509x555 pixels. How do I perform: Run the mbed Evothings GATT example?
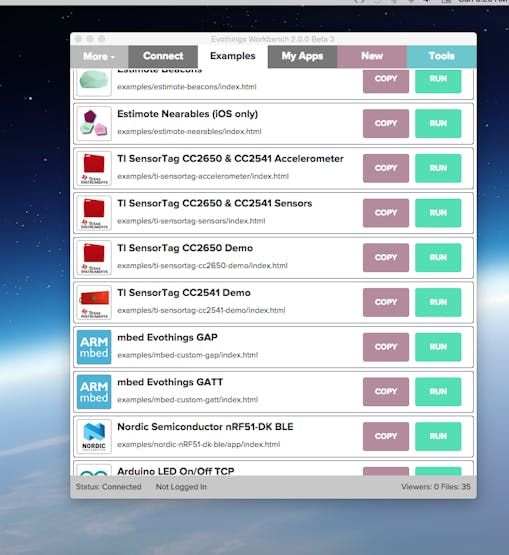pyautogui.click(x=438, y=391)
